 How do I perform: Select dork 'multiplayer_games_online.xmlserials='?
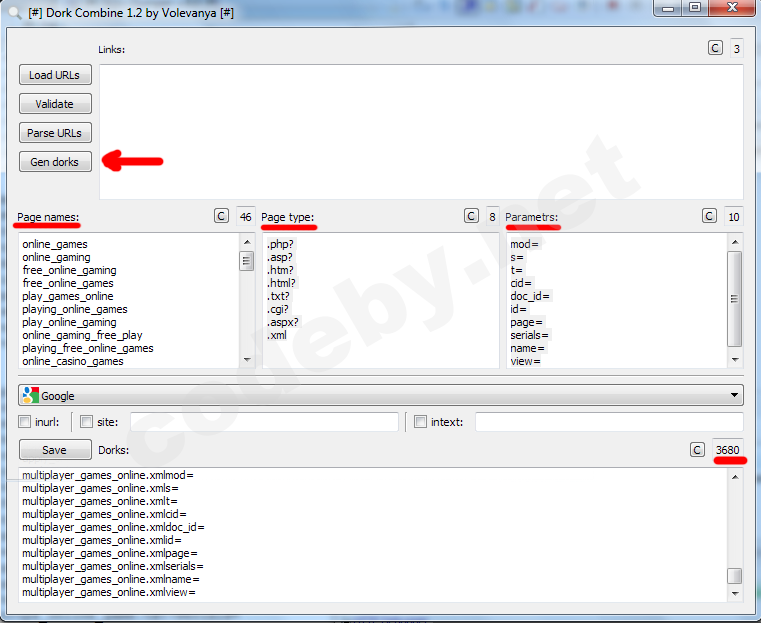pos(113,566)
